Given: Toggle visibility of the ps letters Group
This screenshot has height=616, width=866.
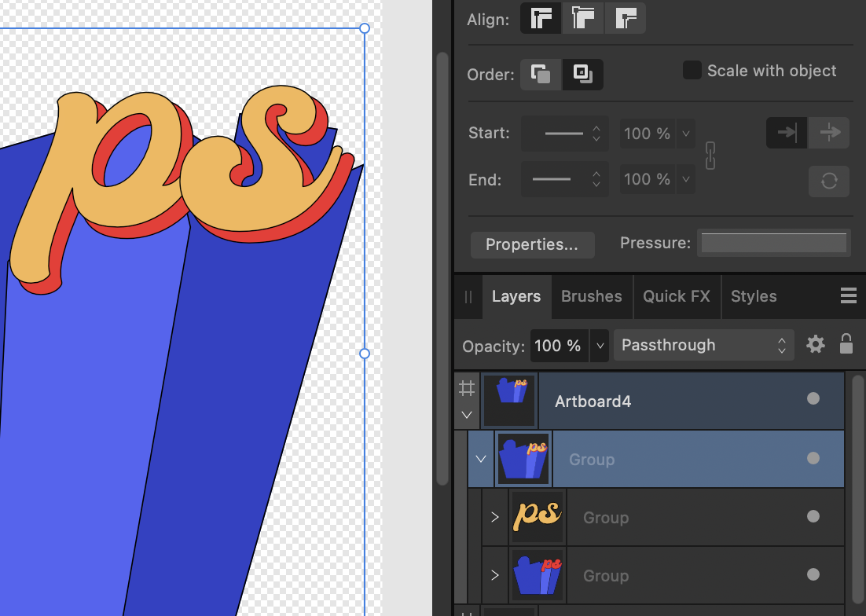Looking at the screenshot, I should 813,516.
